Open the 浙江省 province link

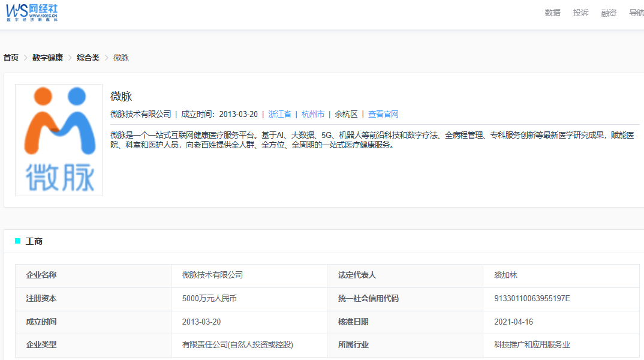pyautogui.click(x=279, y=114)
